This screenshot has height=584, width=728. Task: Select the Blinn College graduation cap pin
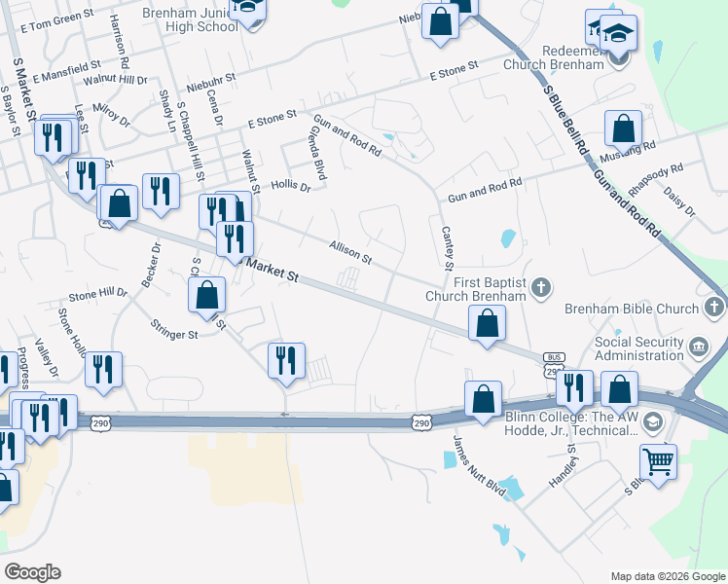tap(653, 422)
